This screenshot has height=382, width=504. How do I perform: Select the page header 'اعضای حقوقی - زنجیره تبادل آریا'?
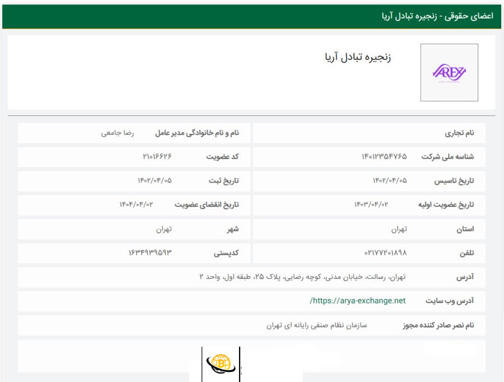point(437,16)
